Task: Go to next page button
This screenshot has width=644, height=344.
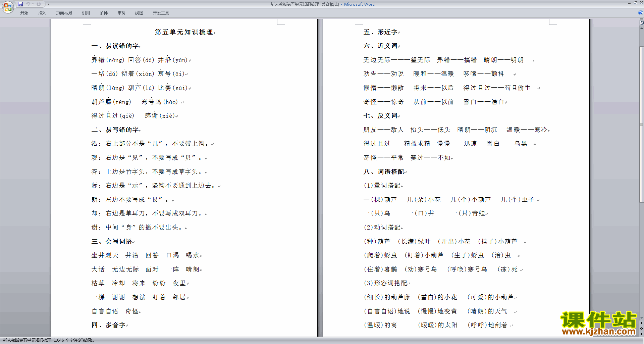Action: click(641, 334)
